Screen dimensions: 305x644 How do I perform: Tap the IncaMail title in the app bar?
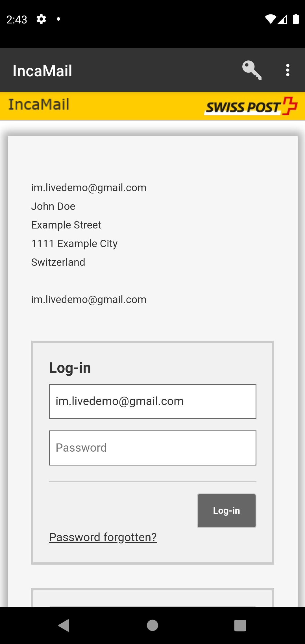tap(42, 71)
